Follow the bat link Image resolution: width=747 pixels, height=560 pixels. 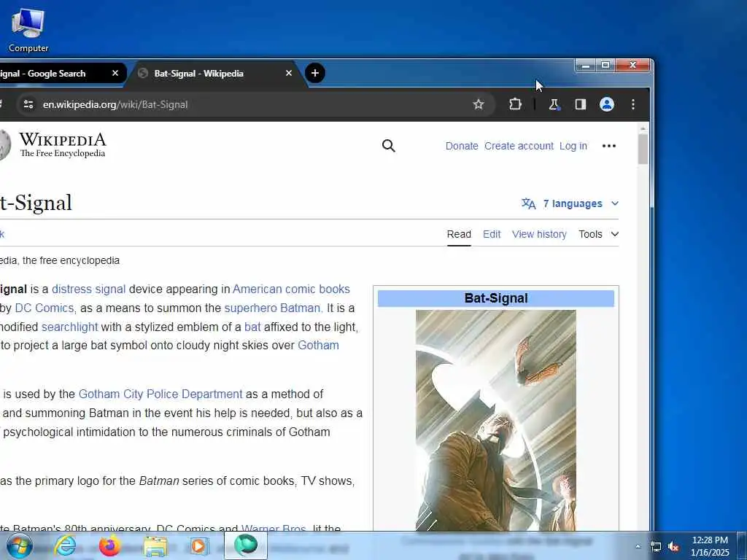coord(252,327)
